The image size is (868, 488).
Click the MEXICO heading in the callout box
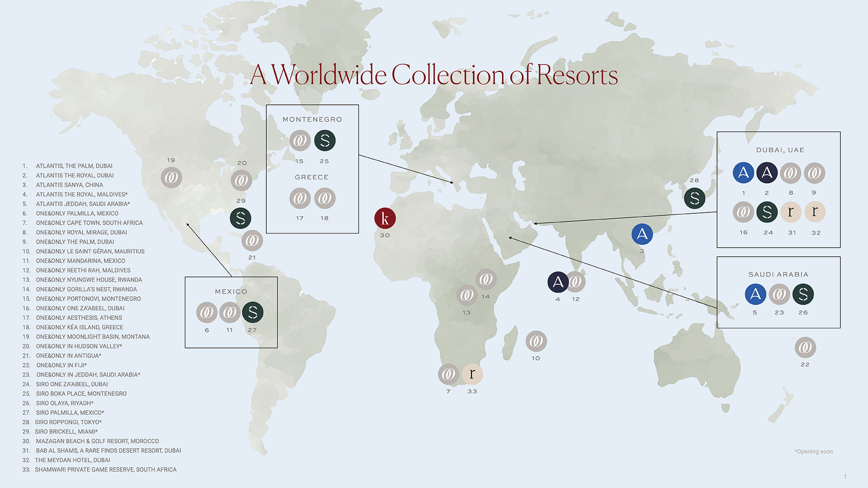click(x=231, y=291)
